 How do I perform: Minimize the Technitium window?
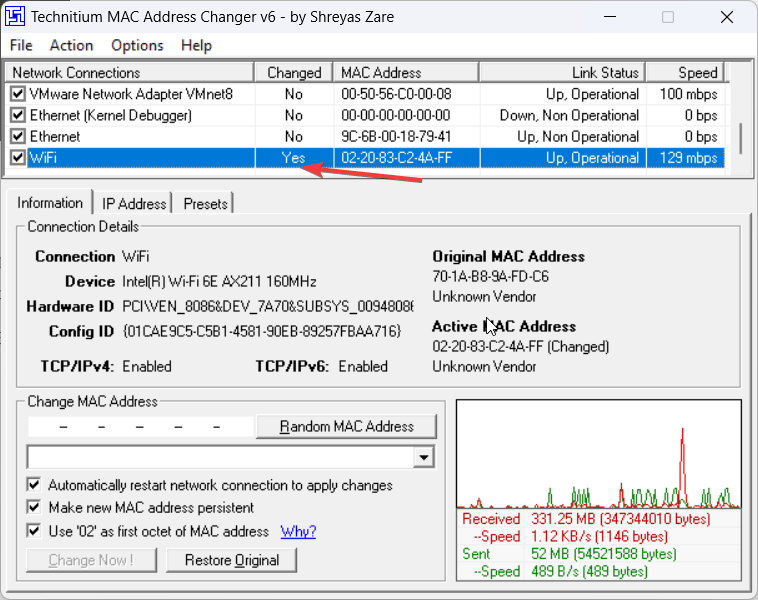tap(610, 17)
